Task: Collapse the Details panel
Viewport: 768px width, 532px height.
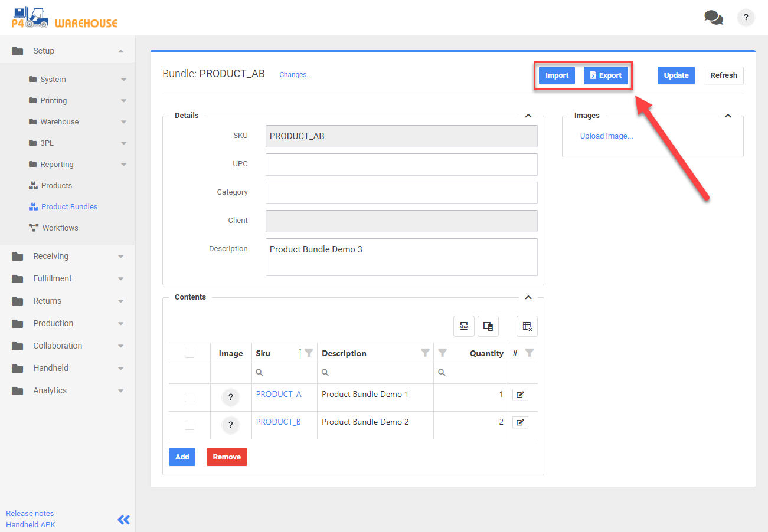Action: click(528, 116)
